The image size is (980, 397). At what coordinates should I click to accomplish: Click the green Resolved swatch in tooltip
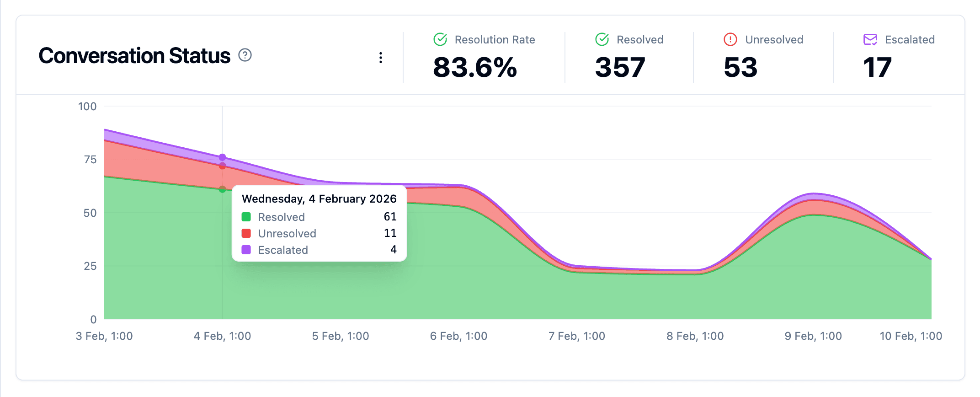pyautogui.click(x=246, y=217)
